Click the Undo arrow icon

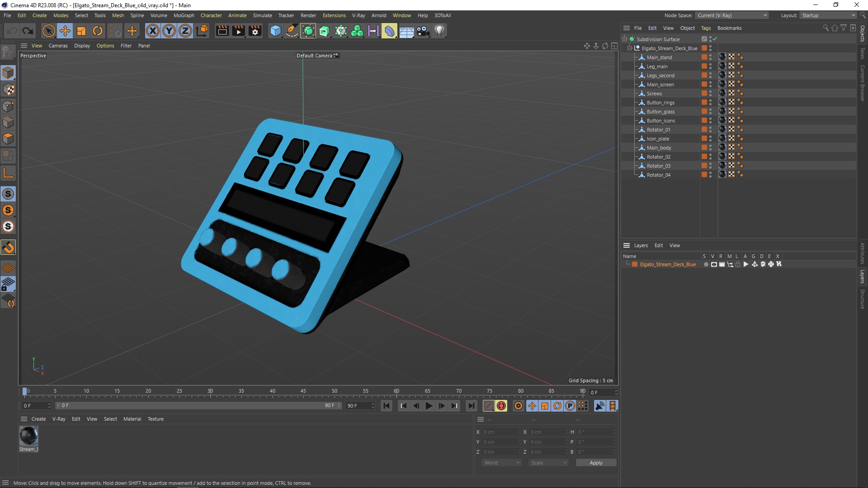coord(12,31)
